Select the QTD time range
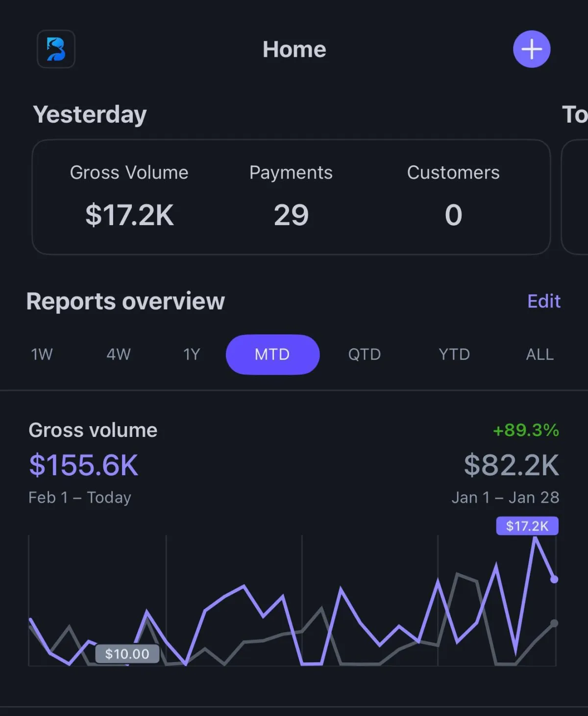 tap(365, 354)
